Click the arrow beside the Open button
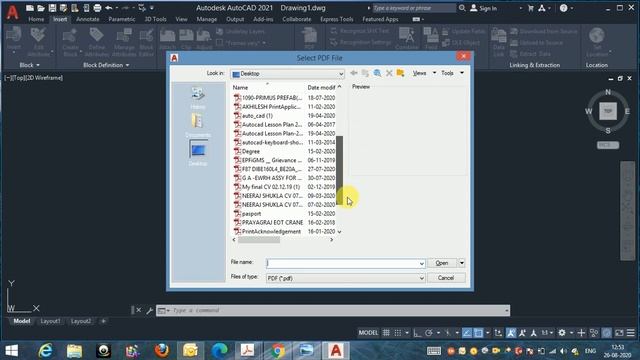This screenshot has width=640, height=360. [462, 263]
